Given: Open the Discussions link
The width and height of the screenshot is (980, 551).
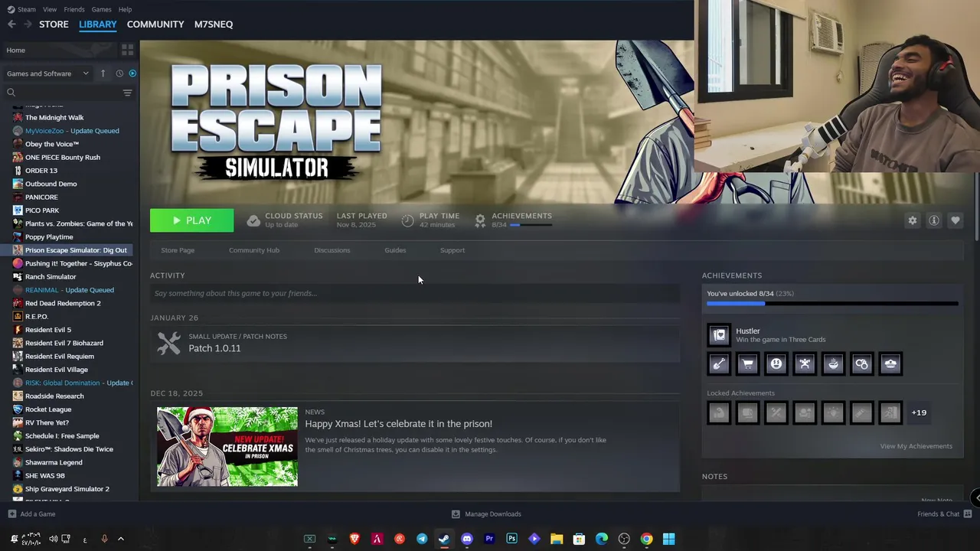Looking at the screenshot, I should click(x=332, y=250).
